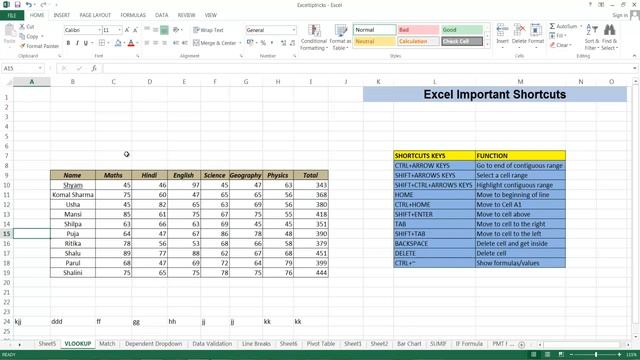Toggle Italic formatting
This screenshot has width=640, height=360.
point(77,43)
